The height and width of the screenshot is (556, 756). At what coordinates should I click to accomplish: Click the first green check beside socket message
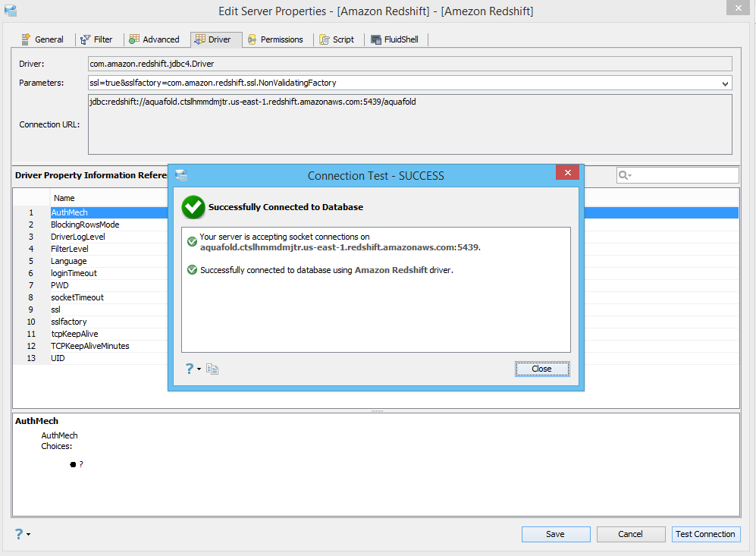click(x=192, y=242)
